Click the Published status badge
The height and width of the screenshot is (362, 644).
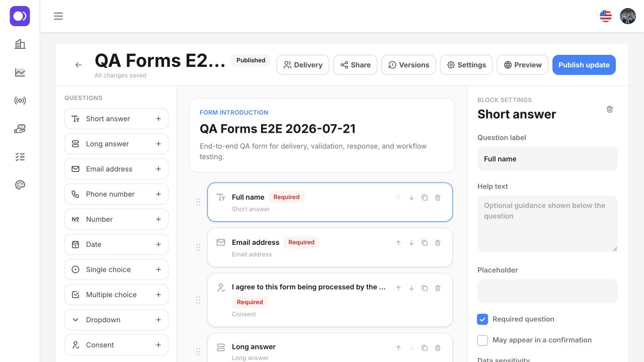[x=251, y=60]
